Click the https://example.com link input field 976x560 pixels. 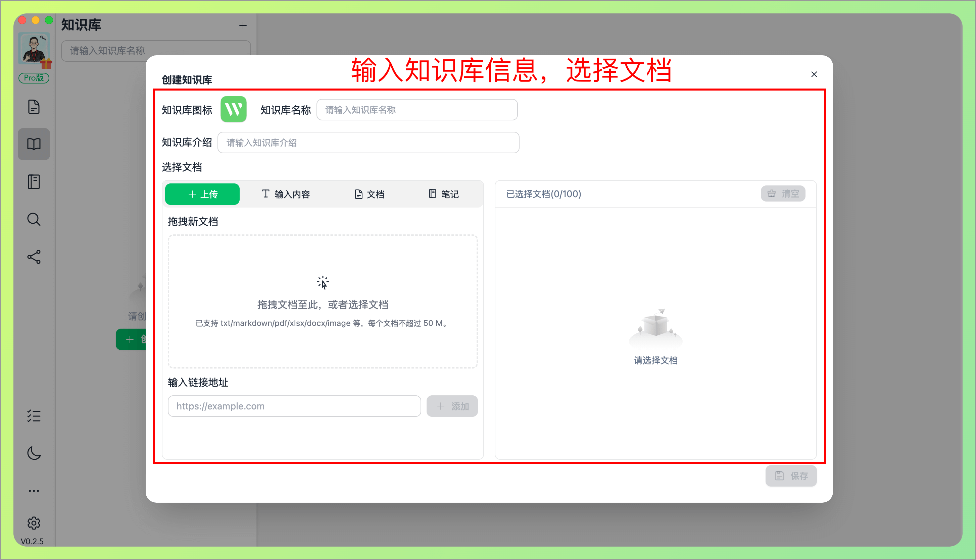coord(294,406)
